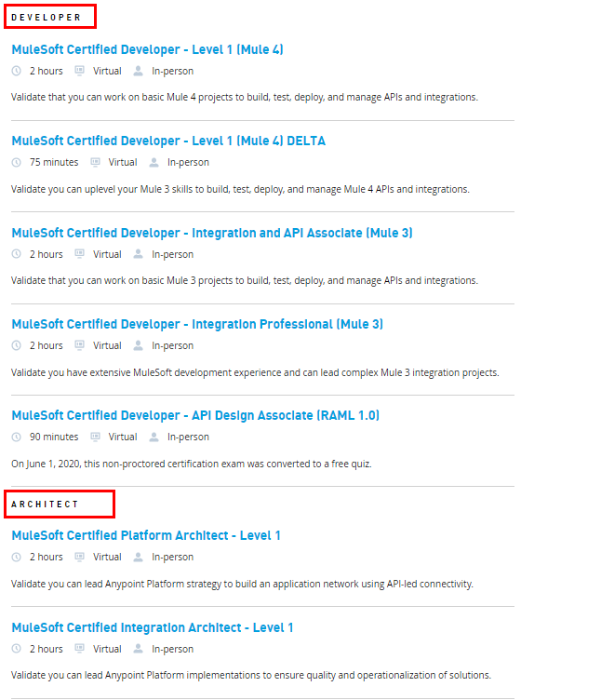Select the ARCHITECT section heading
Screen dimensions: 601x700
pyautogui.click(x=46, y=504)
